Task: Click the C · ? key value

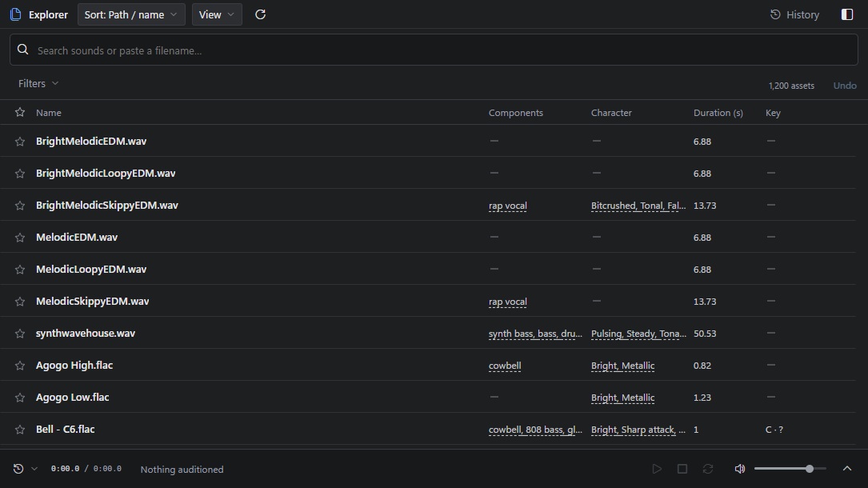Action: pos(774,430)
